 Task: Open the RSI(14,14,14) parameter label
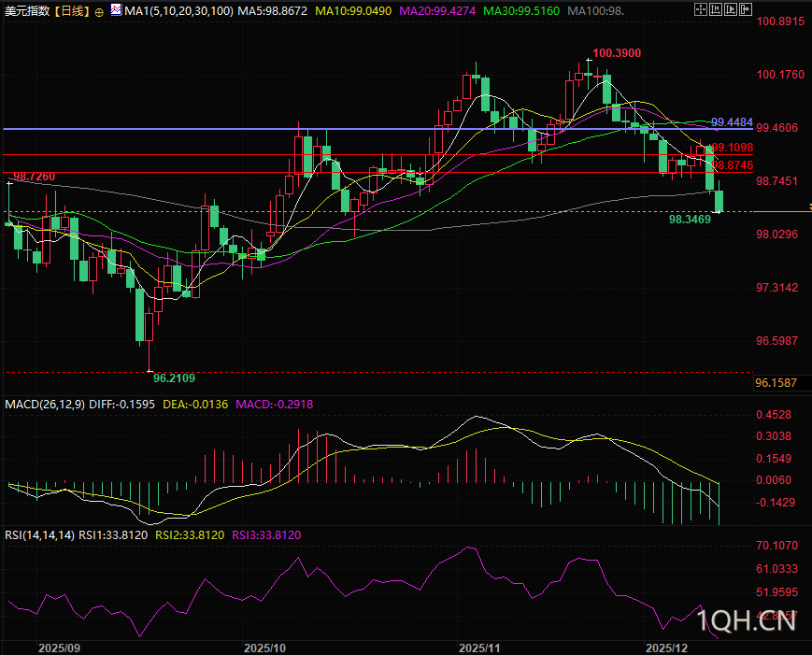(39, 535)
